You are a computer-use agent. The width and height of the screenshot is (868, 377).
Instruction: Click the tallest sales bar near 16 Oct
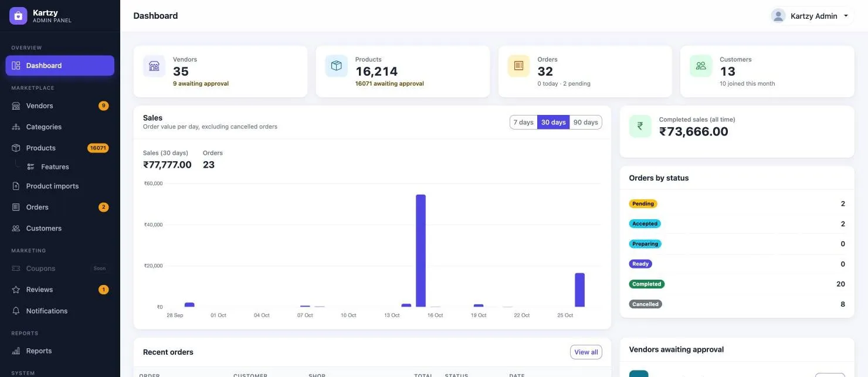[x=421, y=251]
